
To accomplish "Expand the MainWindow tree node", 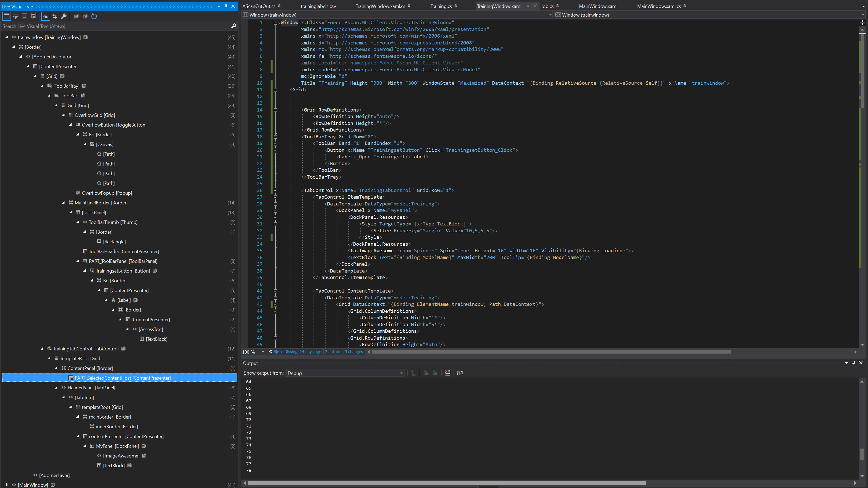I will [x=7, y=485].
